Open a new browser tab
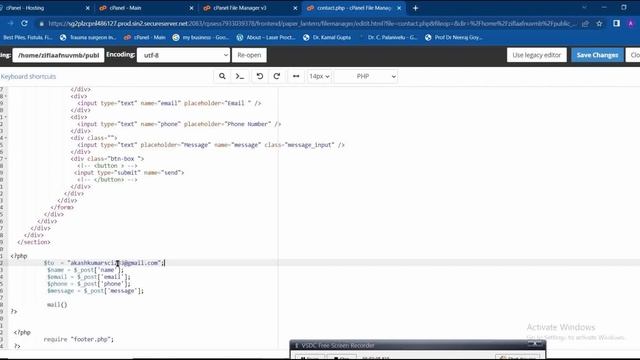This screenshot has height=360, width=640. [415, 8]
